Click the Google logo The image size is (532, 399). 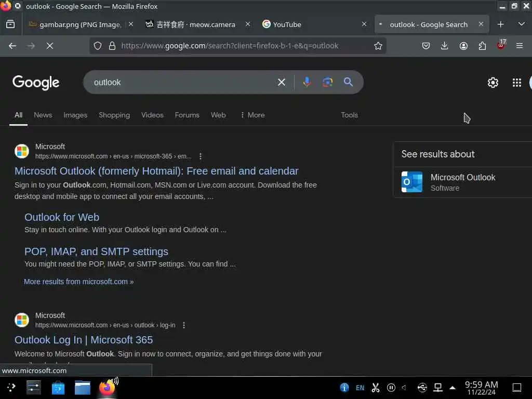tap(36, 83)
